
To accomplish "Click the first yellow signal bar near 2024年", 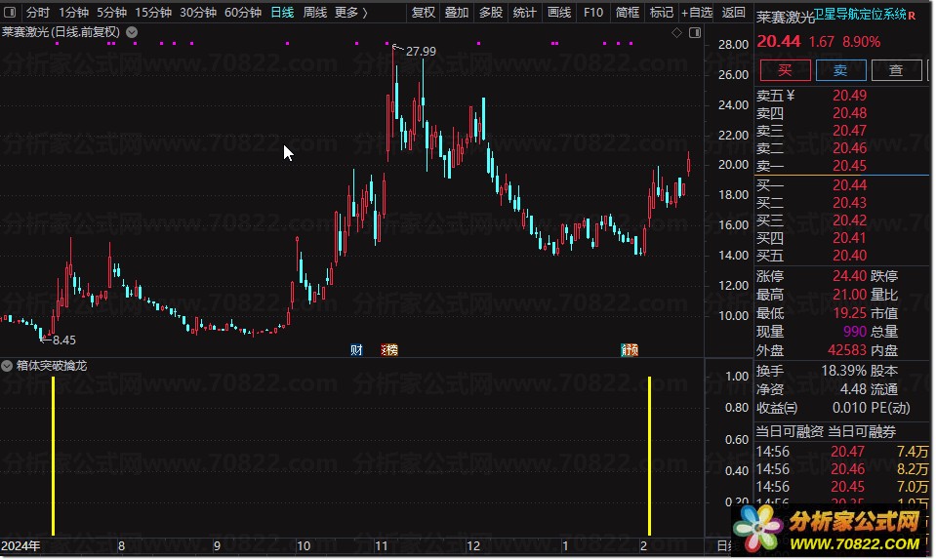I will 53,457.
